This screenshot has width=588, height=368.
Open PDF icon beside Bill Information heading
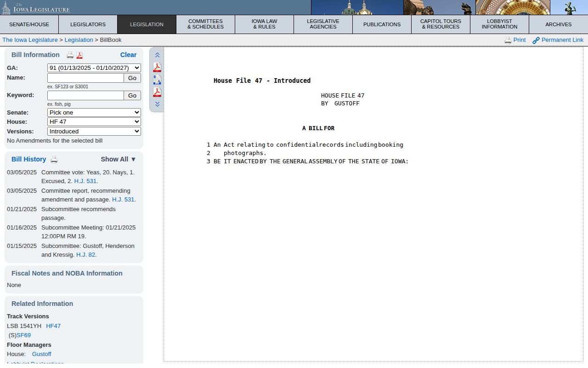pos(79,55)
